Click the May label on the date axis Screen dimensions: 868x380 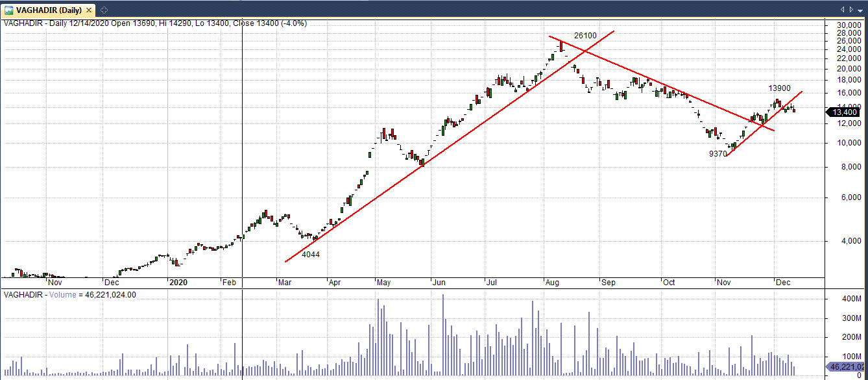pos(383,283)
